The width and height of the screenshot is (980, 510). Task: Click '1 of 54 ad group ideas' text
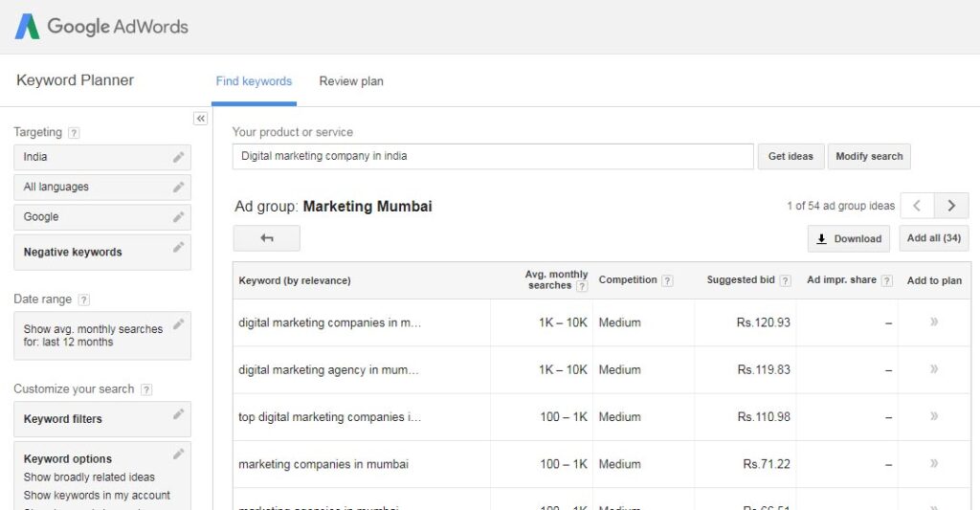[840, 206]
